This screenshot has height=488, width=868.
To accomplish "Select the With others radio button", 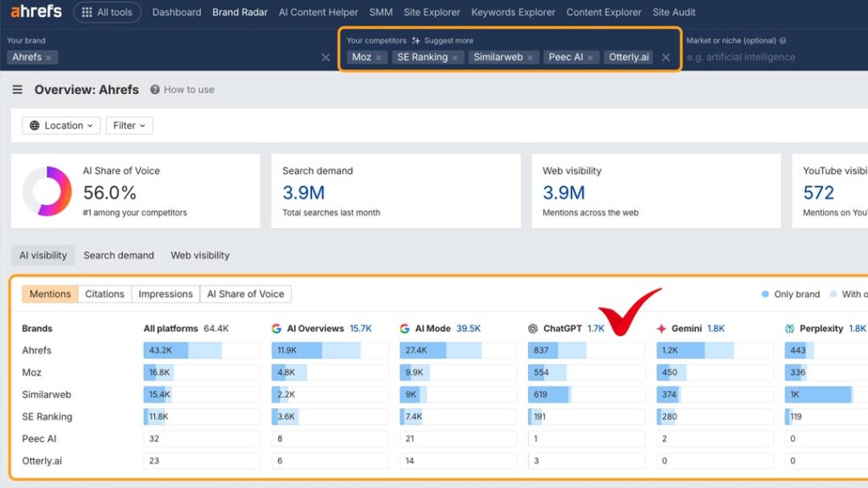I will coord(833,294).
